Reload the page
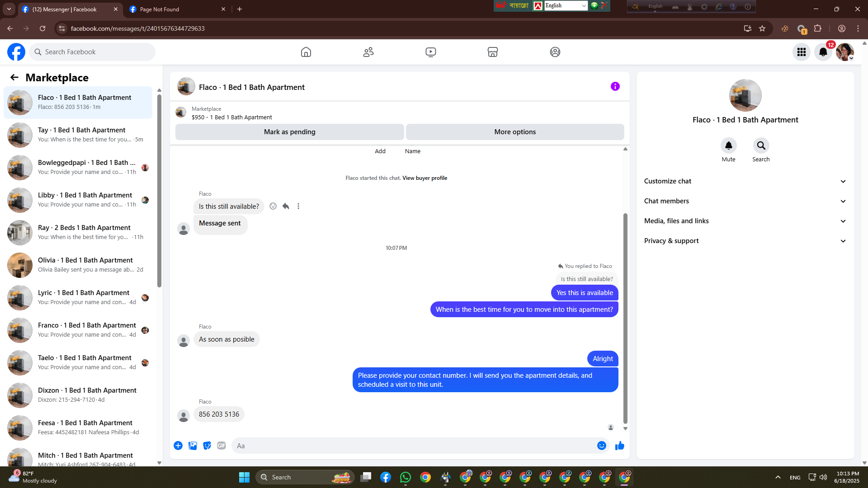868x488 pixels. 42,28
